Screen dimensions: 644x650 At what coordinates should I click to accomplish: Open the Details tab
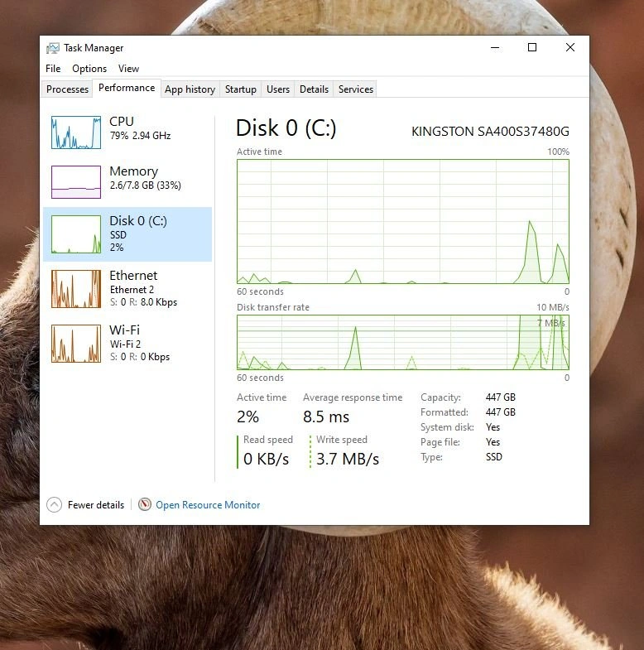pos(314,89)
